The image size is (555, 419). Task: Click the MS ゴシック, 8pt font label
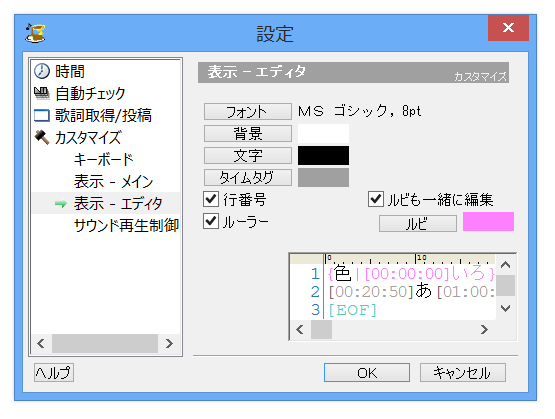tap(359, 111)
